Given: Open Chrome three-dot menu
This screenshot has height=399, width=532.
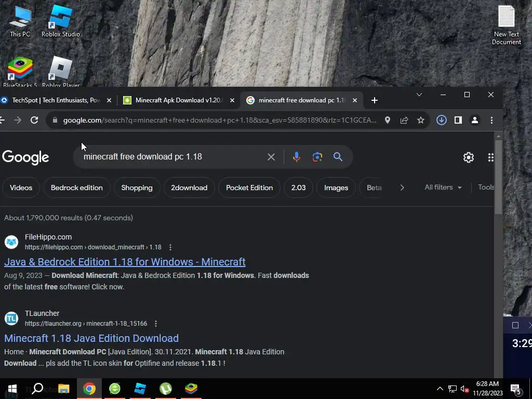Looking at the screenshot, I should coord(491,120).
